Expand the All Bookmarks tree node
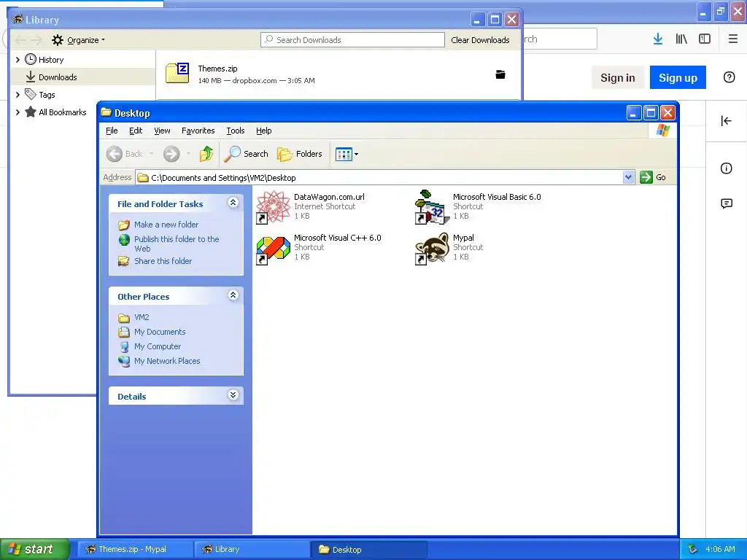This screenshot has width=747, height=560. [x=18, y=112]
